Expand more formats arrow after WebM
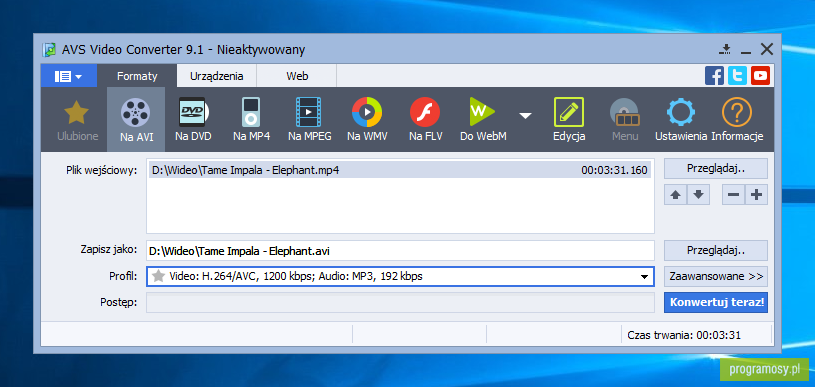The image size is (815, 387). tap(525, 115)
